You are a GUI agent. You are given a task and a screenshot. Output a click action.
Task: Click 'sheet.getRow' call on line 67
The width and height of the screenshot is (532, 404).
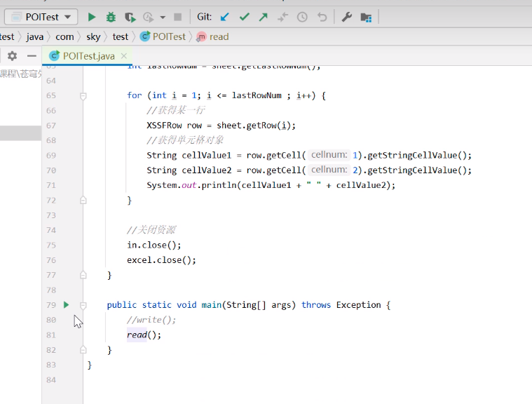(247, 126)
